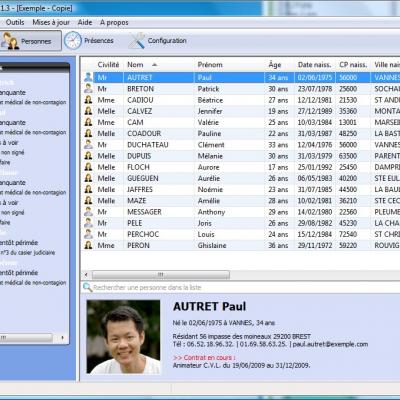This screenshot has height=400, width=400.
Task: Click the photo of AUTRET Paul
Action: click(123, 337)
